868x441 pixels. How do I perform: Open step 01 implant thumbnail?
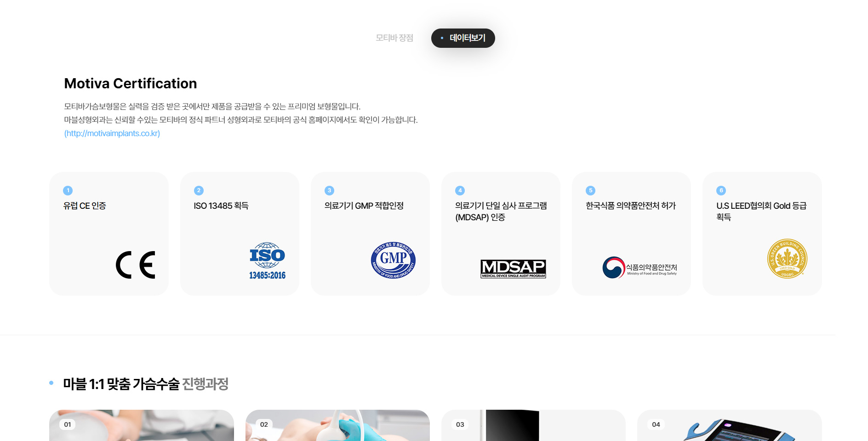pos(142,428)
